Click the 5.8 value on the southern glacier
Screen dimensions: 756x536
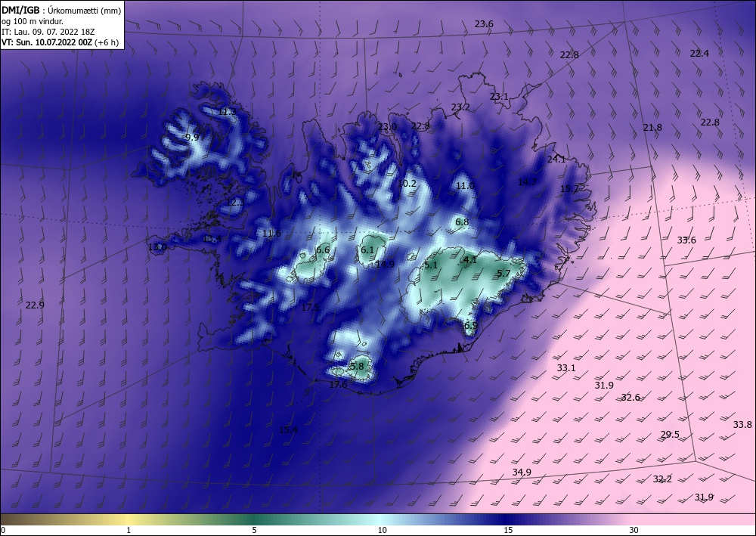tap(357, 366)
